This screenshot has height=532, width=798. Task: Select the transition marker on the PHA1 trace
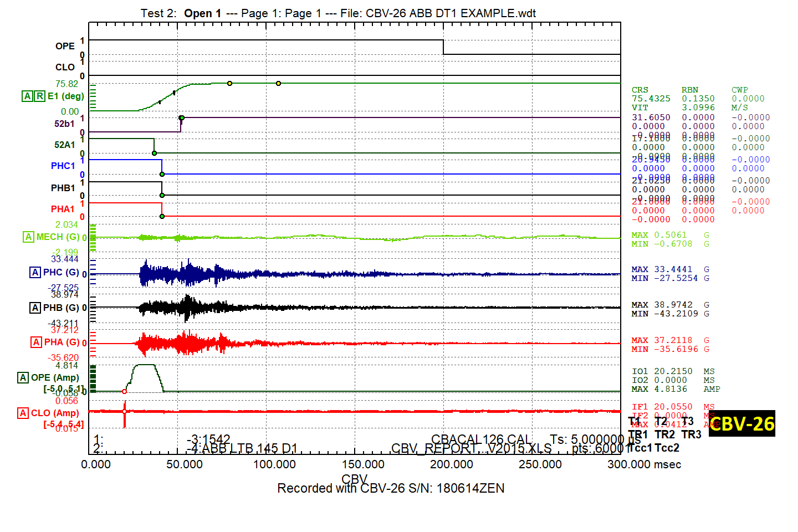click(162, 216)
